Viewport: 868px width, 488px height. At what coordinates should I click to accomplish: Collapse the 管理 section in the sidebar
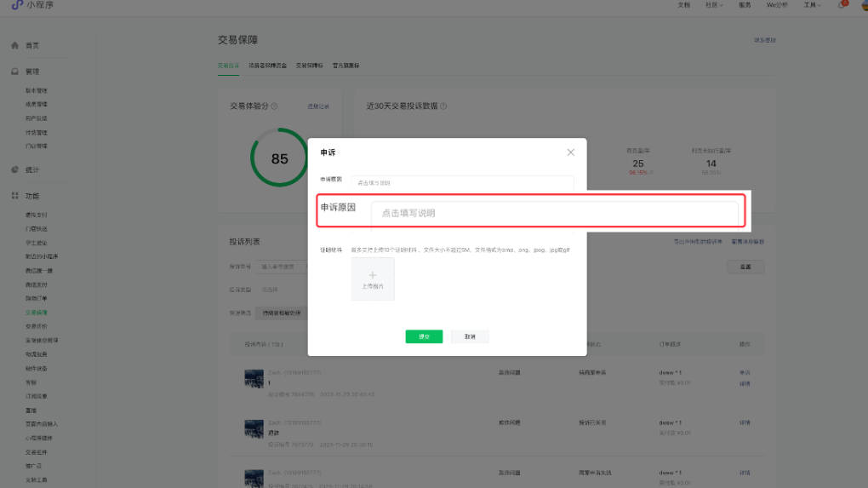(x=31, y=72)
